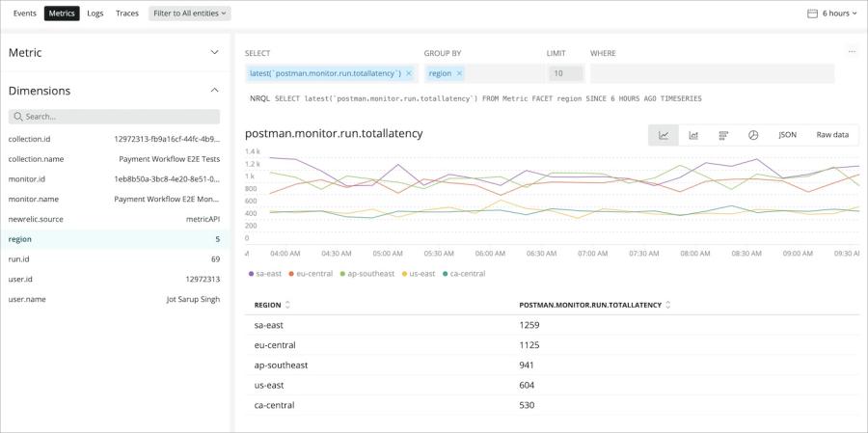Select the run.id dimension
The width and height of the screenshot is (868, 433).
click(114, 259)
